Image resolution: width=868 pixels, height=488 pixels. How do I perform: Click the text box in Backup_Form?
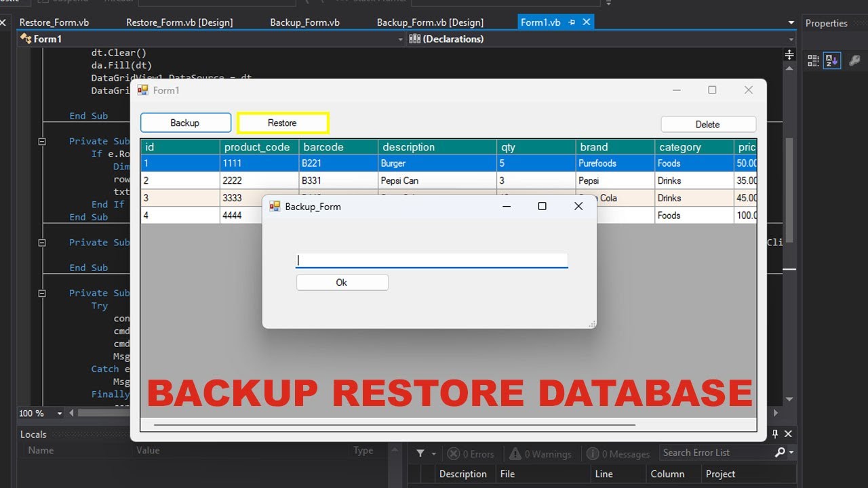(x=432, y=260)
